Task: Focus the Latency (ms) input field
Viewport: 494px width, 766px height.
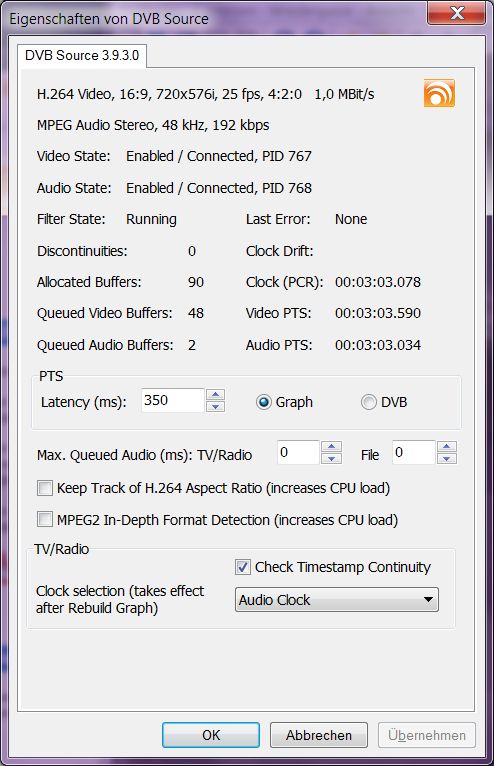Action: point(172,401)
